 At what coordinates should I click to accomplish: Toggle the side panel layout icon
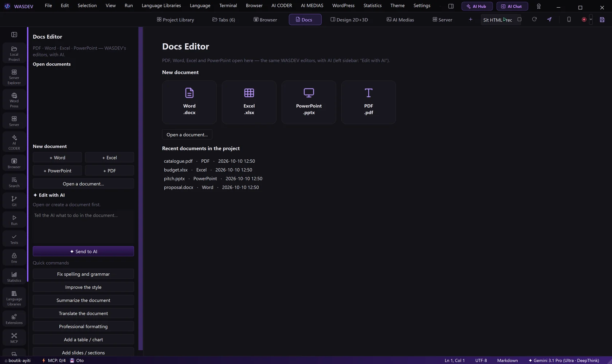(451, 6)
